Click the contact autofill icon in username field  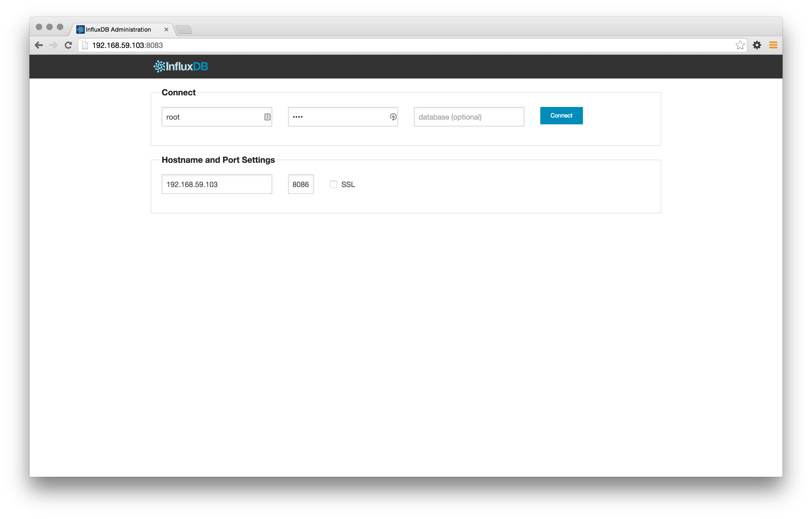267,117
